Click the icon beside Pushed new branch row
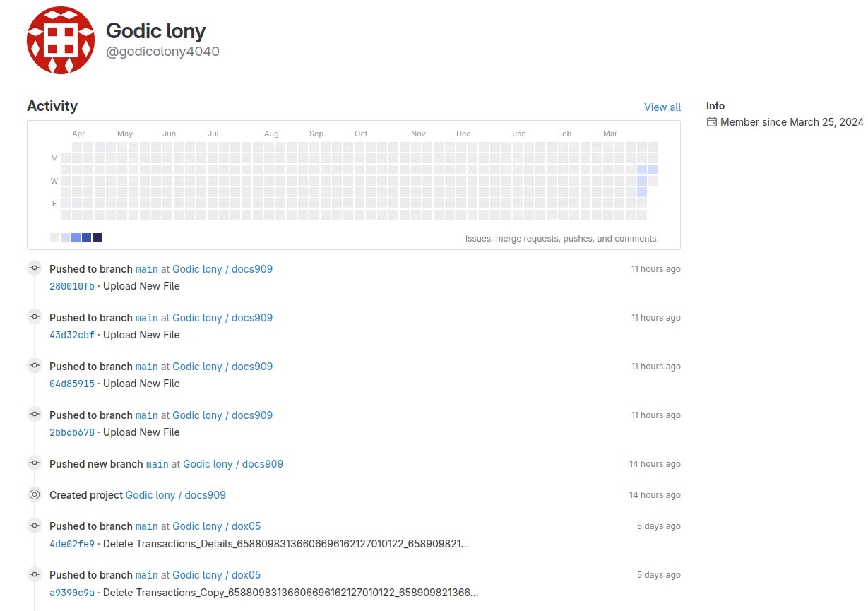Image resolution: width=868 pixels, height=611 pixels. tap(35, 463)
